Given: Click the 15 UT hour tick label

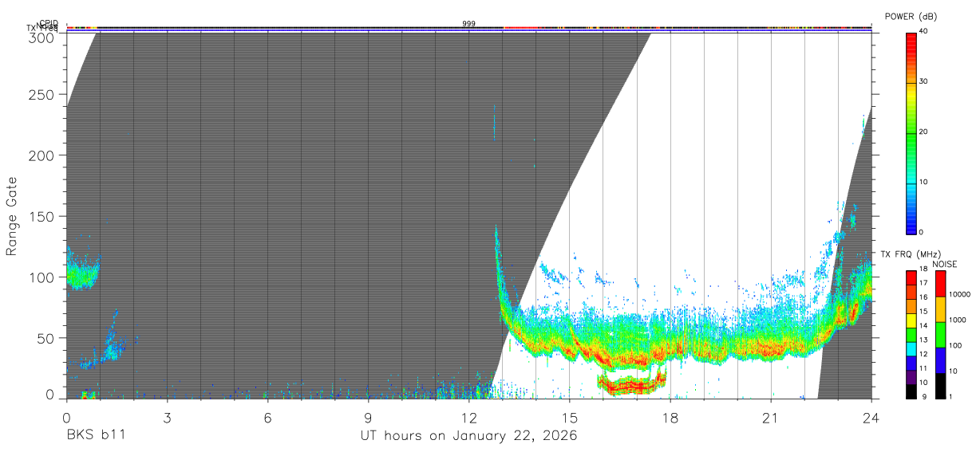Looking at the screenshot, I should point(570,417).
